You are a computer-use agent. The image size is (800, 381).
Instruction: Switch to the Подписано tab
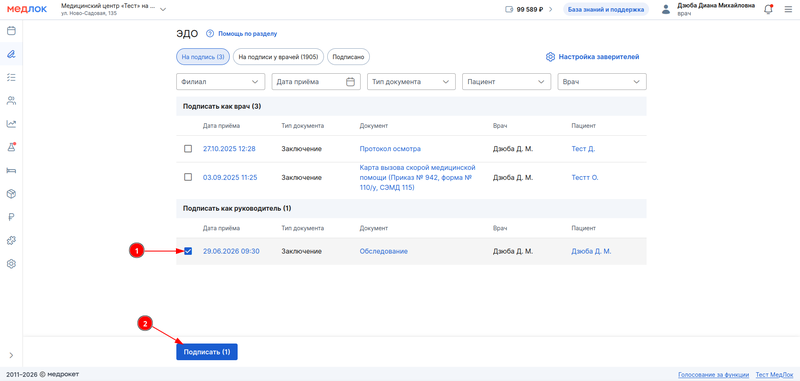click(x=348, y=57)
